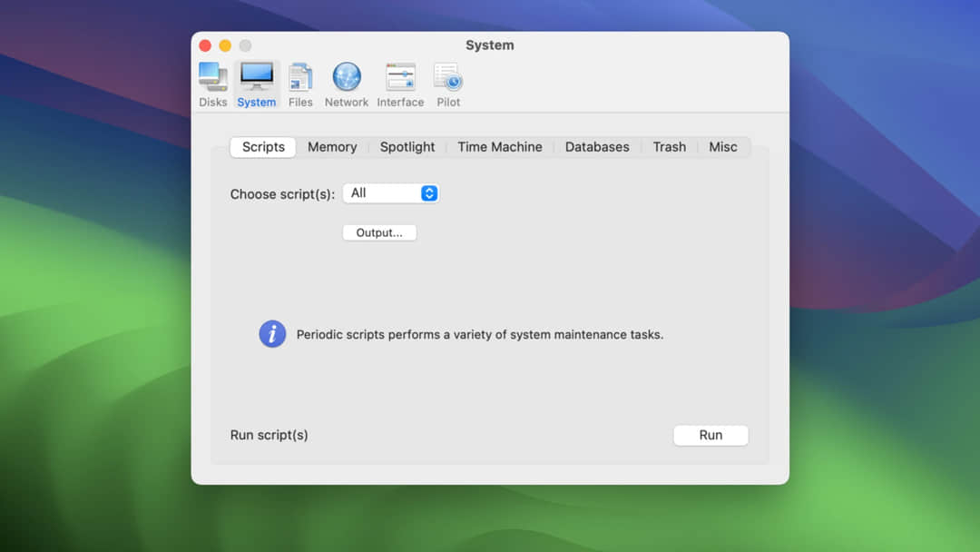Minimize the window with the yellow button

225,44
